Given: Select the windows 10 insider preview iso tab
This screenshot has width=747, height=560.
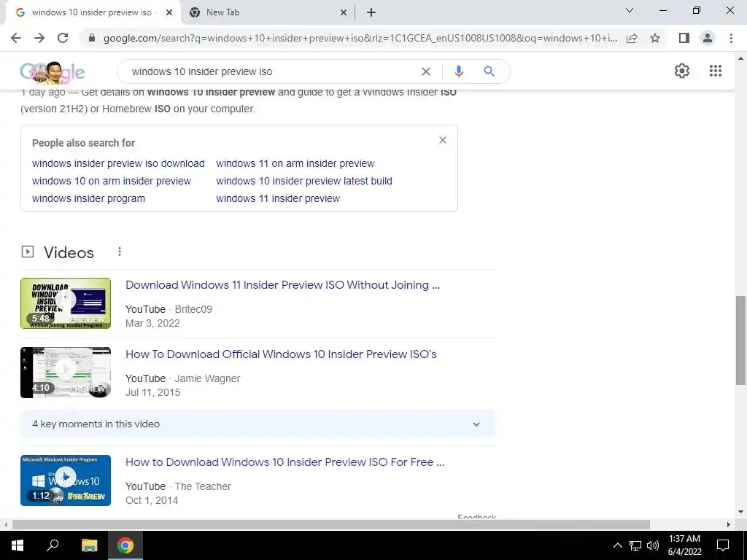Looking at the screenshot, I should pos(93,12).
